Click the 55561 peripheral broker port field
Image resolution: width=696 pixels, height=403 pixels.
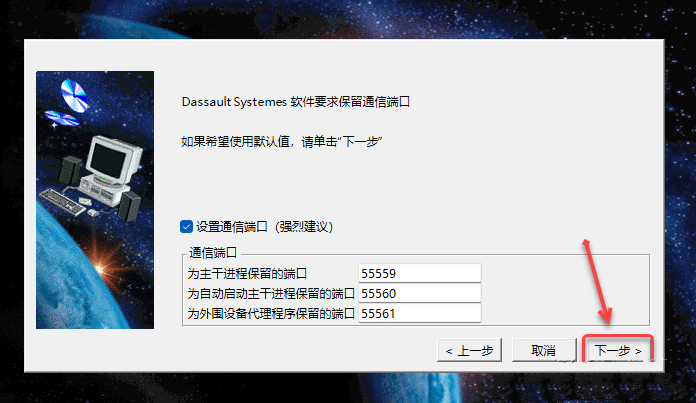click(419, 313)
